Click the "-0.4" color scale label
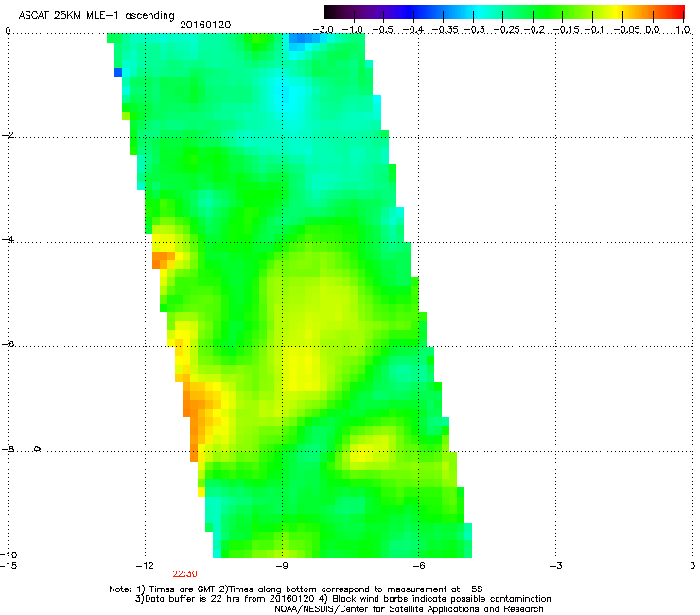This screenshot has height=615, width=700. click(x=413, y=30)
